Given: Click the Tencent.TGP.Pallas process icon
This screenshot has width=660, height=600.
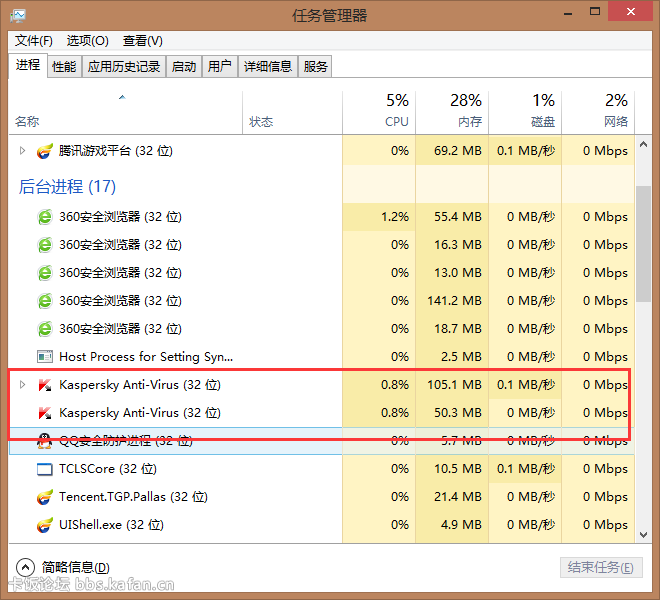Looking at the screenshot, I should click(45, 497).
